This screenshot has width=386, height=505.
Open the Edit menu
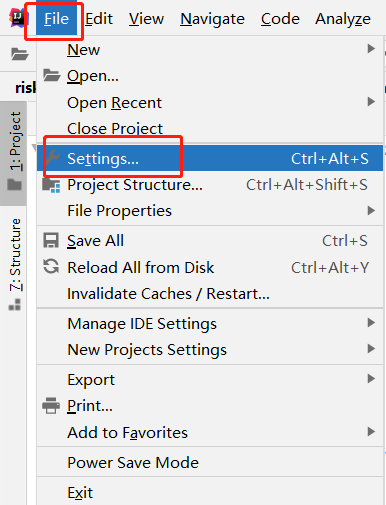click(x=99, y=19)
